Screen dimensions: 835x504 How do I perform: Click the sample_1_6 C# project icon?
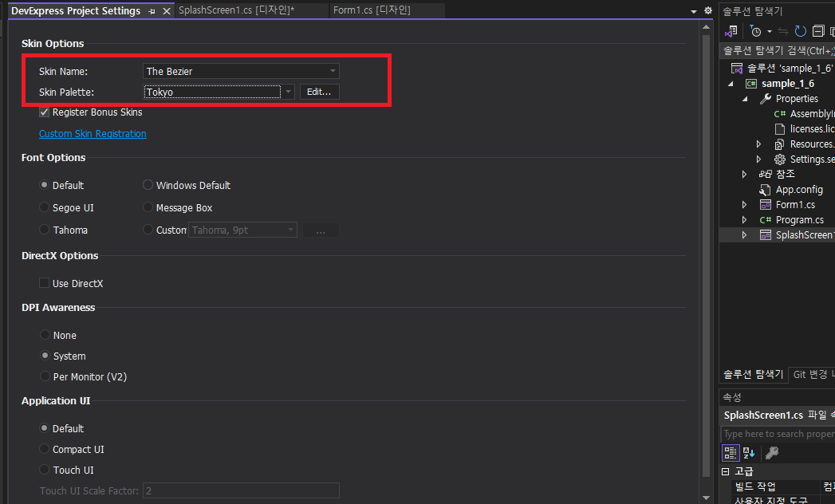[x=750, y=84]
